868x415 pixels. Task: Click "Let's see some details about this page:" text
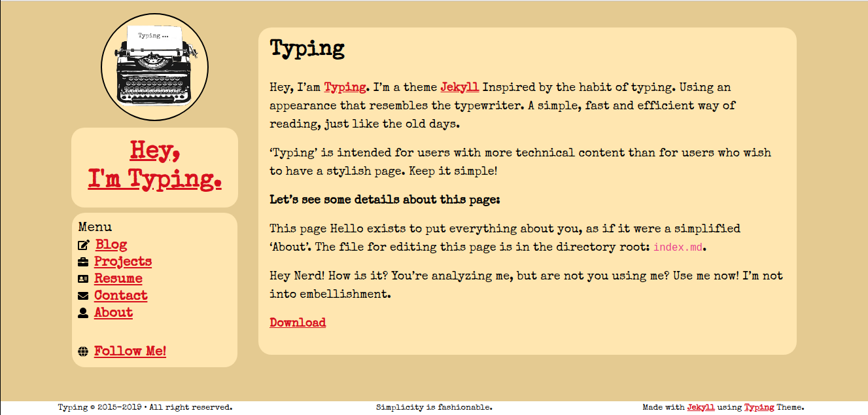pos(385,200)
